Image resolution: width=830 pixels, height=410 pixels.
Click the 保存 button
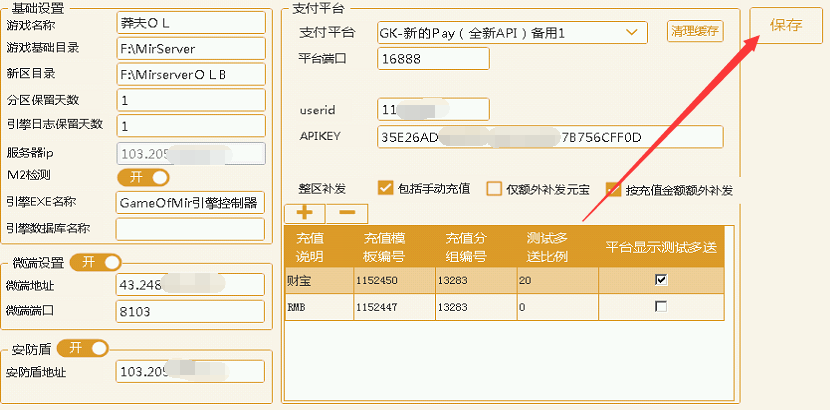[x=786, y=26]
